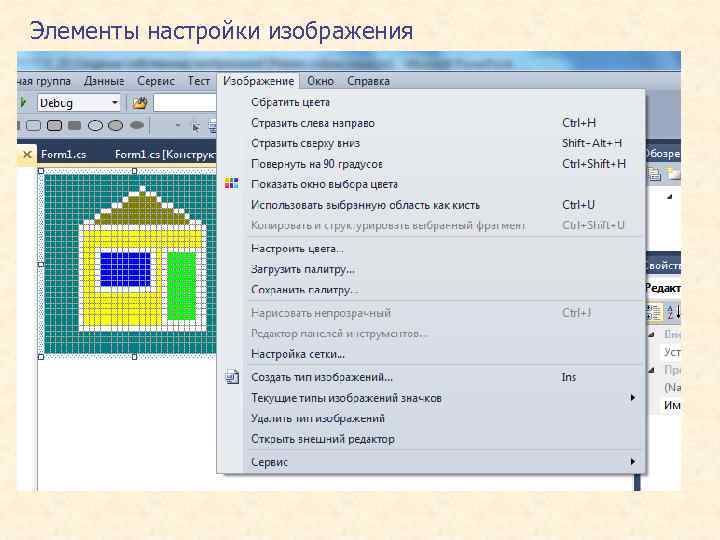Click the bottom-middle selection handle of image canvas
This screenshot has width=720, height=540.
pos(134,357)
